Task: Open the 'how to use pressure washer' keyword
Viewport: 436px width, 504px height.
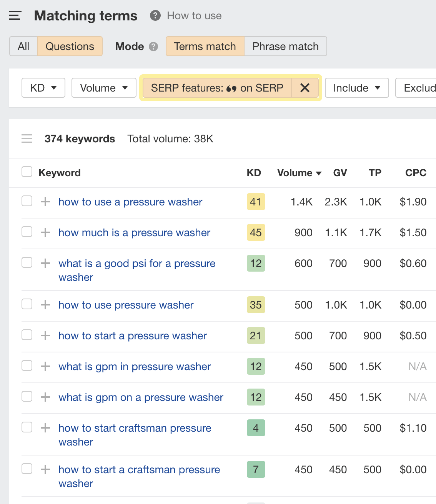Action: [126, 305]
